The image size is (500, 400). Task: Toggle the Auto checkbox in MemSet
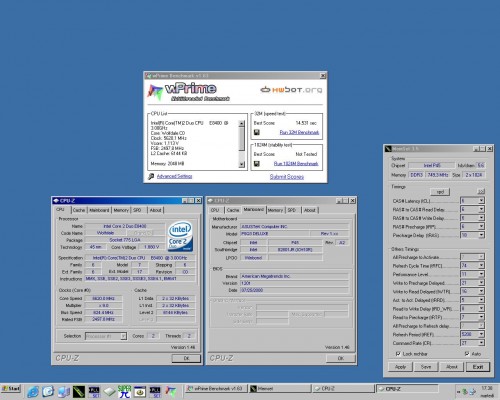click(x=467, y=354)
